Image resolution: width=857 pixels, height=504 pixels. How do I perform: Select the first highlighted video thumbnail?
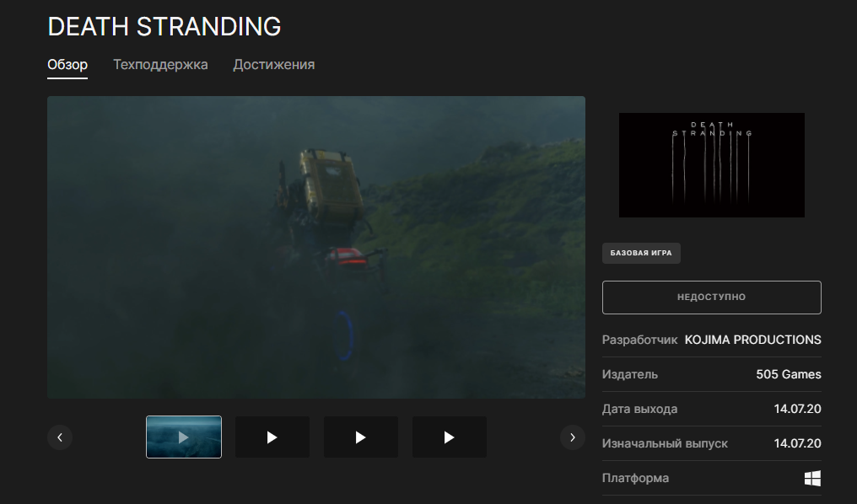click(184, 437)
